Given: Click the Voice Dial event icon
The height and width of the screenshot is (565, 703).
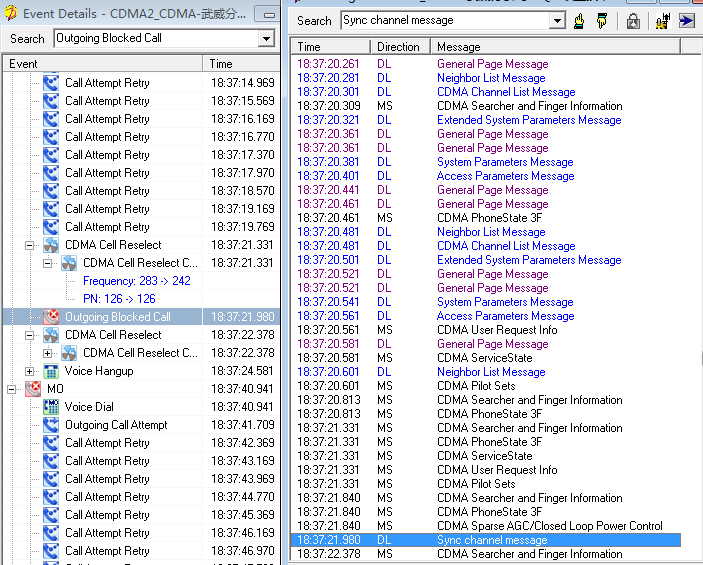Looking at the screenshot, I should [x=51, y=407].
